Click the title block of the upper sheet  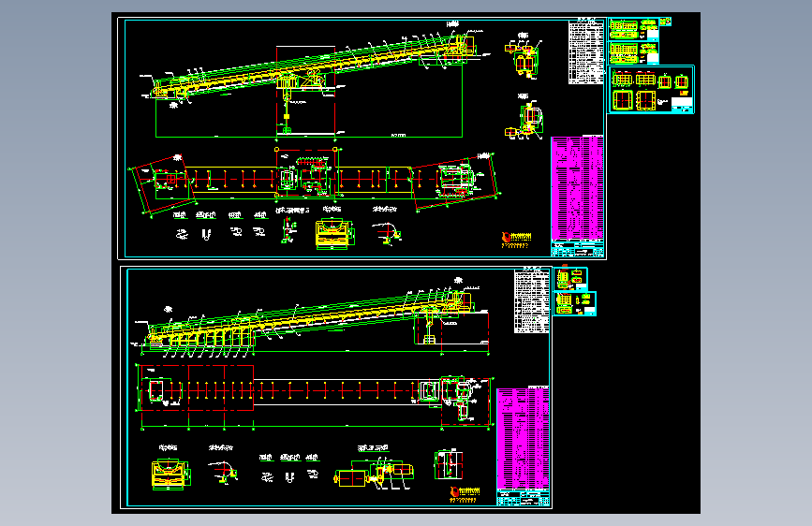[577, 249]
